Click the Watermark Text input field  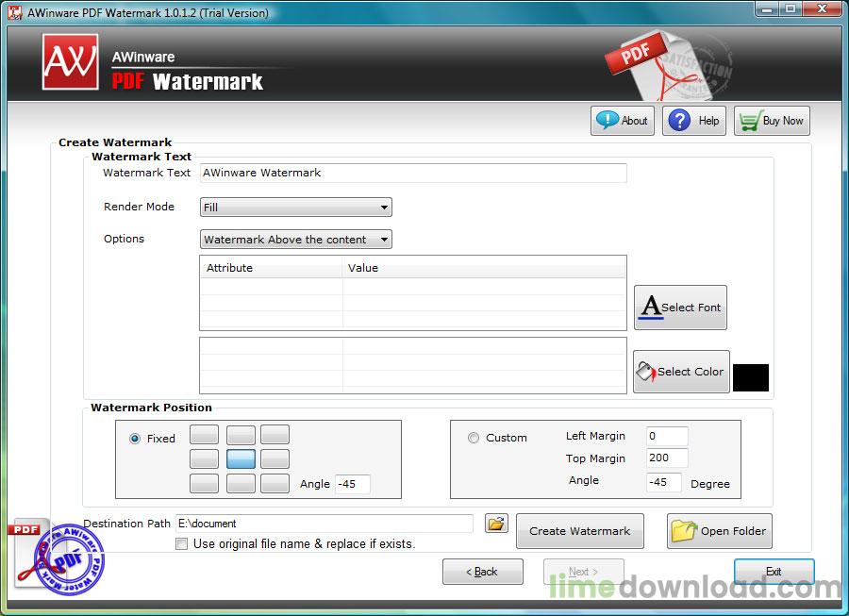(413, 173)
